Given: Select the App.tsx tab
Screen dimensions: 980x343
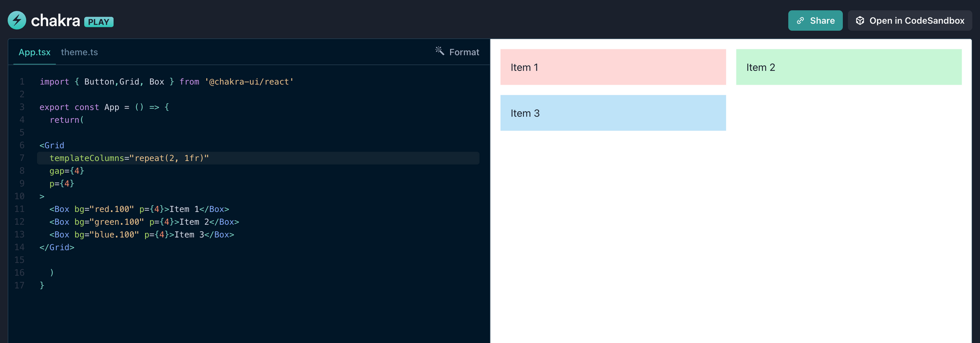Looking at the screenshot, I should (34, 52).
